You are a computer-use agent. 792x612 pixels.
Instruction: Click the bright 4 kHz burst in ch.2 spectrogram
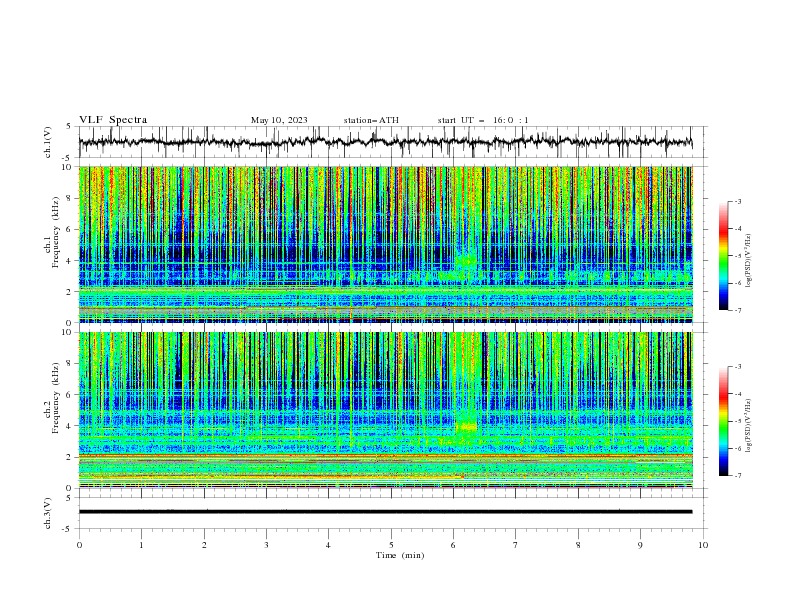tap(466, 427)
